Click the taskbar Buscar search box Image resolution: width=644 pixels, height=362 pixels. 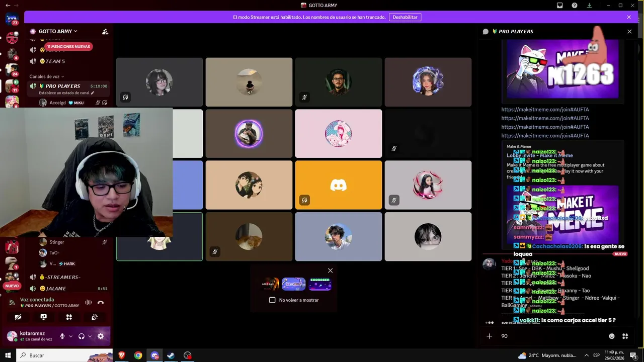[x=64, y=355]
